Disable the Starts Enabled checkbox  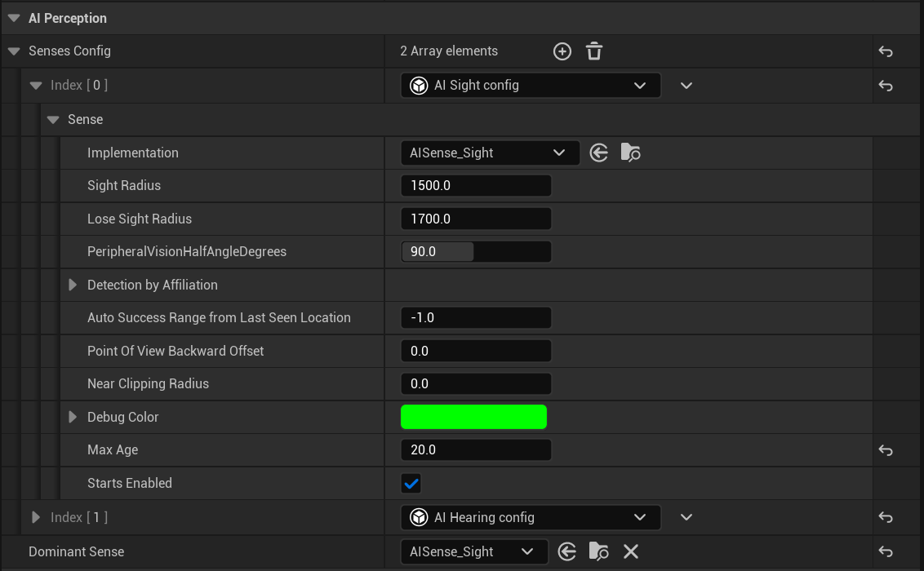pyautogui.click(x=411, y=484)
